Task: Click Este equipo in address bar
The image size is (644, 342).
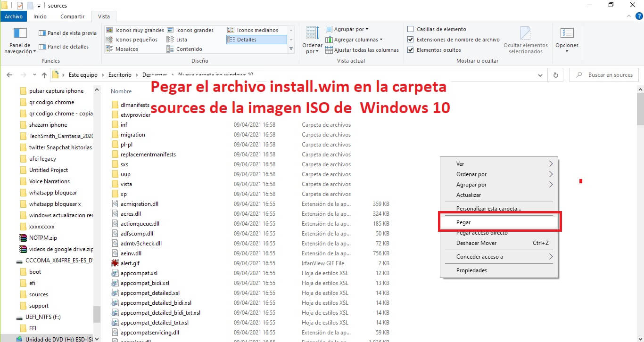Action: coord(83,75)
